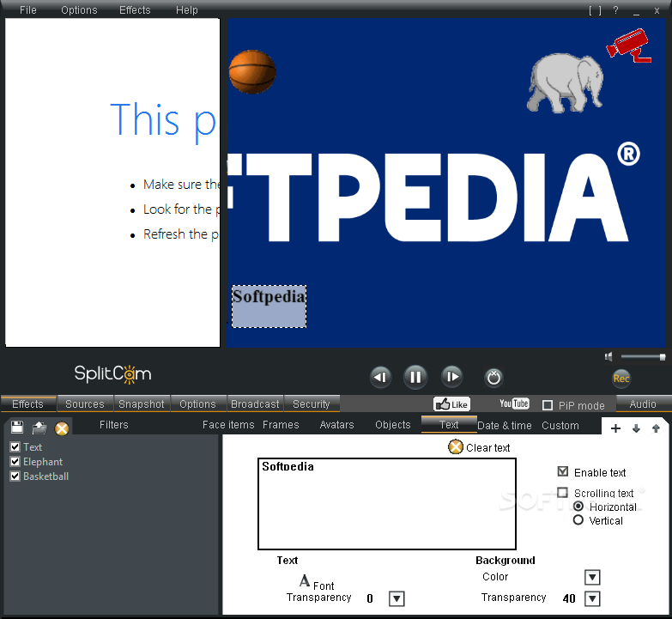Viewport: 672px width, 619px height.
Task: Toggle the PiP mode checkbox
Action: [548, 405]
